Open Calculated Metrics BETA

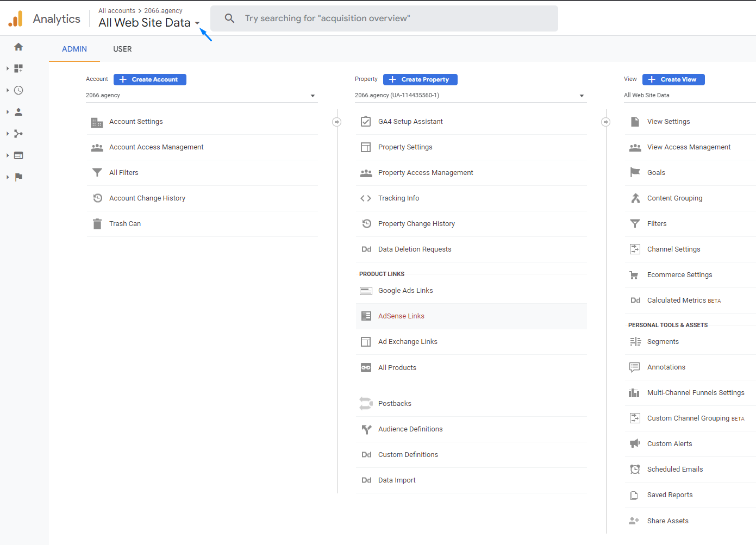(690, 300)
